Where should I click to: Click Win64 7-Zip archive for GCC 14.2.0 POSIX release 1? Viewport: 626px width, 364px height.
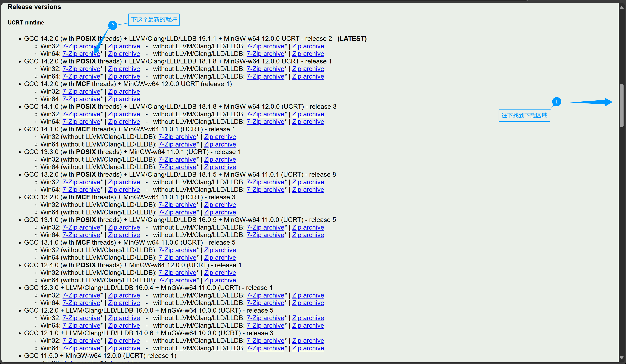coord(81,76)
